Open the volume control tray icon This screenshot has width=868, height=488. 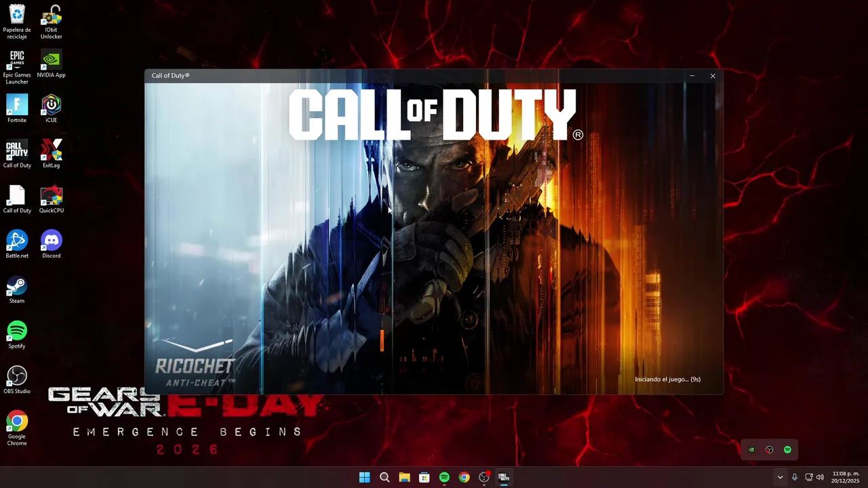(x=820, y=477)
